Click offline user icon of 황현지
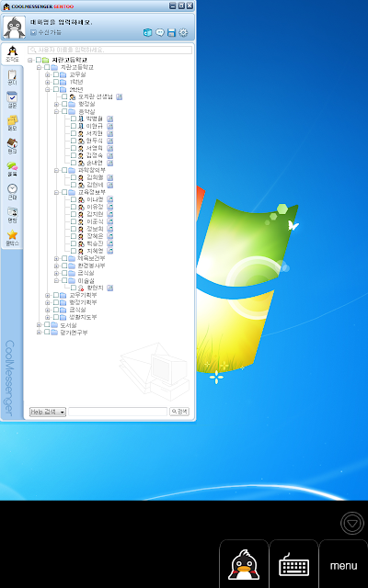 81,288
